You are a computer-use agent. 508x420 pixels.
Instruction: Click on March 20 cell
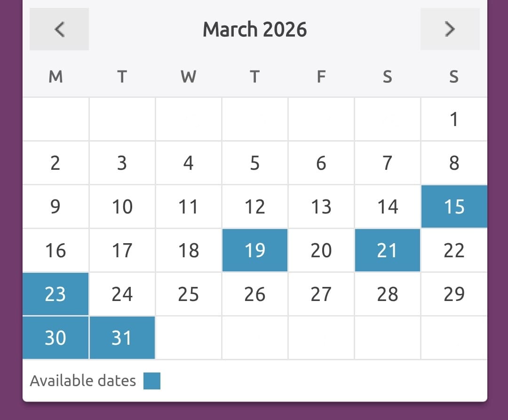tap(321, 251)
